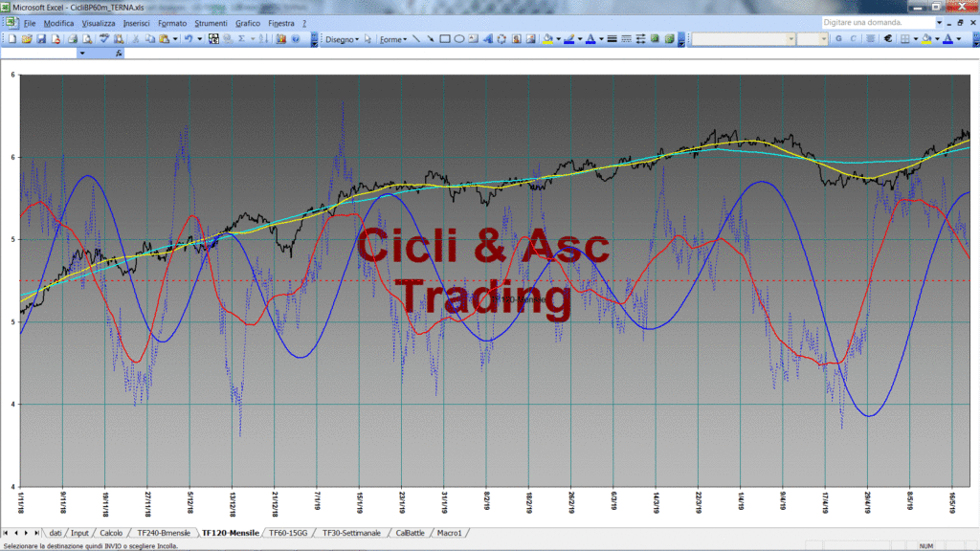Screen dimensions: 980x551
Task: Select the Oval drawing tool
Action: pyautogui.click(x=458, y=38)
